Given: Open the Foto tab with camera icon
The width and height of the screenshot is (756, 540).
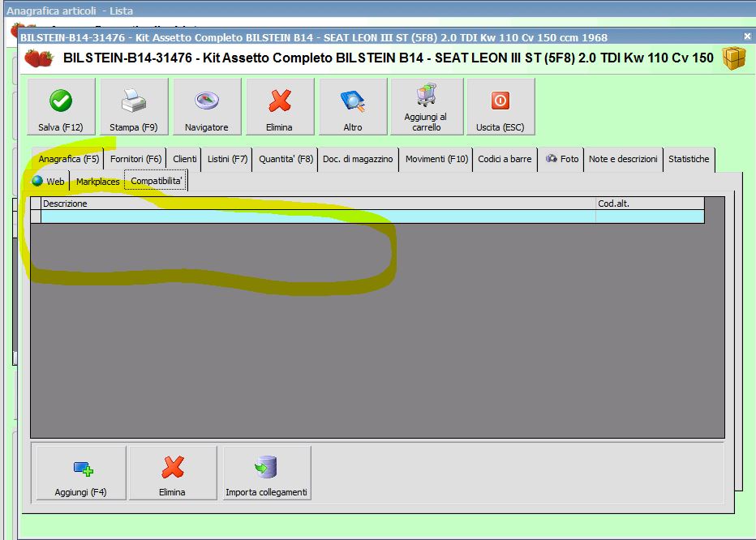Looking at the screenshot, I should pyautogui.click(x=561, y=159).
